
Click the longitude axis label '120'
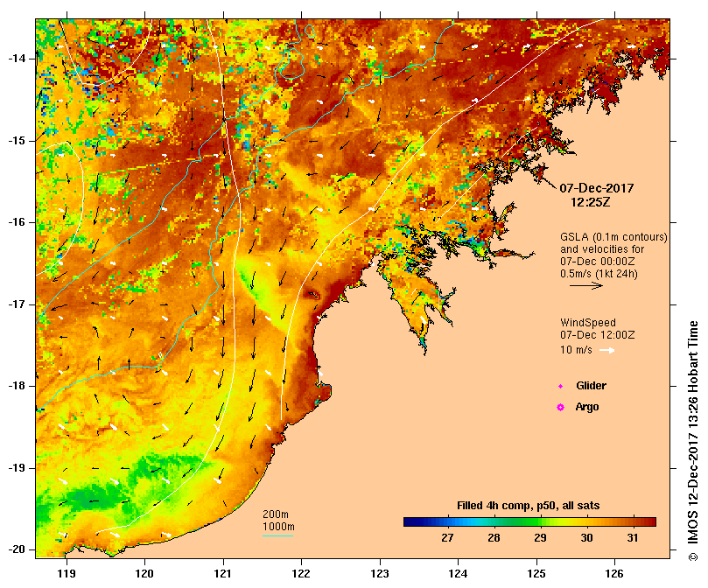pyautogui.click(x=145, y=574)
